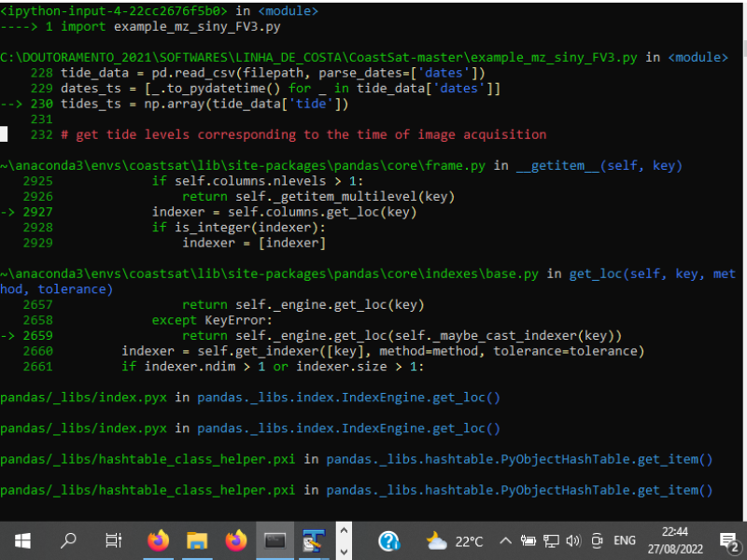Image resolution: width=747 pixels, height=560 pixels.
Task: Toggle the battery power status icon
Action: click(529, 540)
